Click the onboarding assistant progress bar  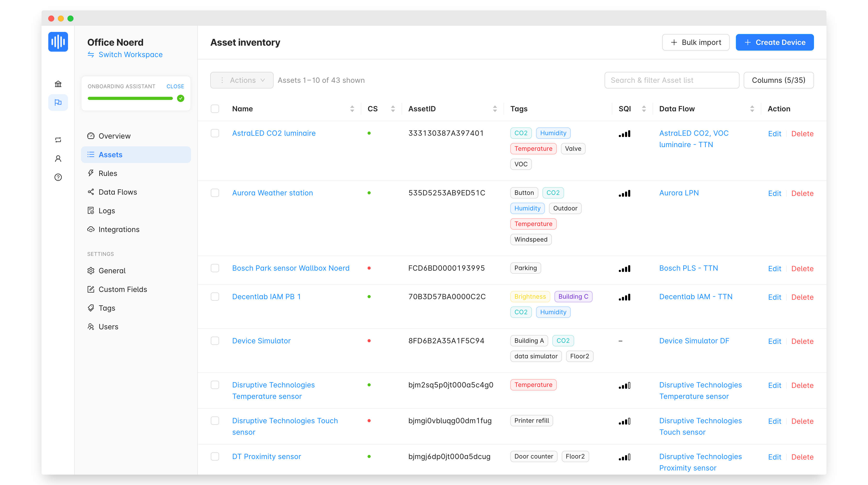[x=130, y=98]
